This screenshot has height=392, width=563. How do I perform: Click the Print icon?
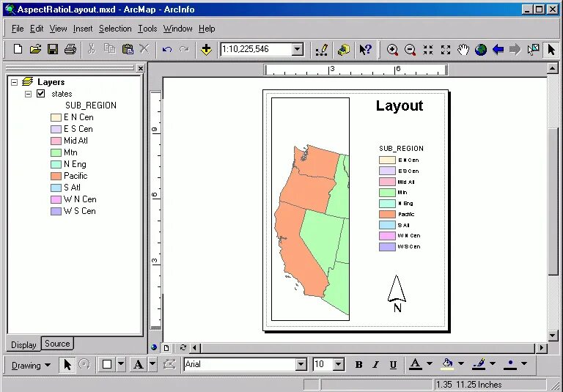pyautogui.click(x=70, y=49)
